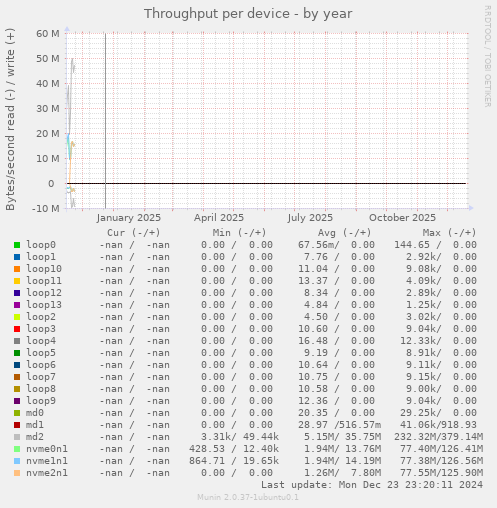Click the light gray md2 legend swatch
The height and width of the screenshot is (508, 497).
pos(17,437)
